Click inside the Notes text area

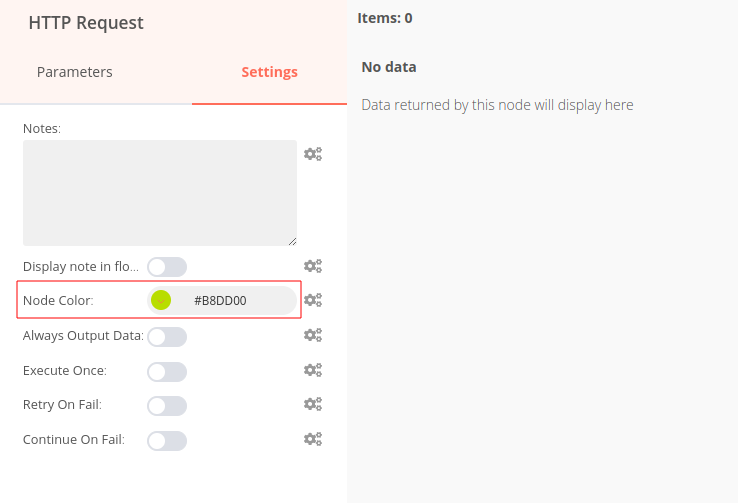tap(160, 193)
